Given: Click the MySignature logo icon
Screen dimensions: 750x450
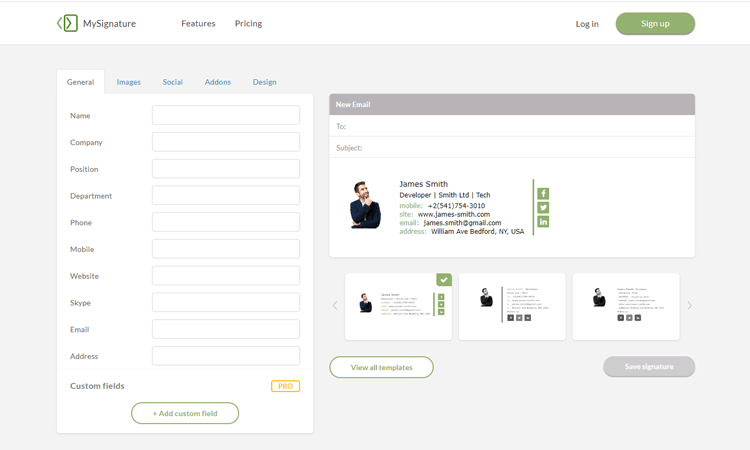Looking at the screenshot, I should click(x=67, y=23).
